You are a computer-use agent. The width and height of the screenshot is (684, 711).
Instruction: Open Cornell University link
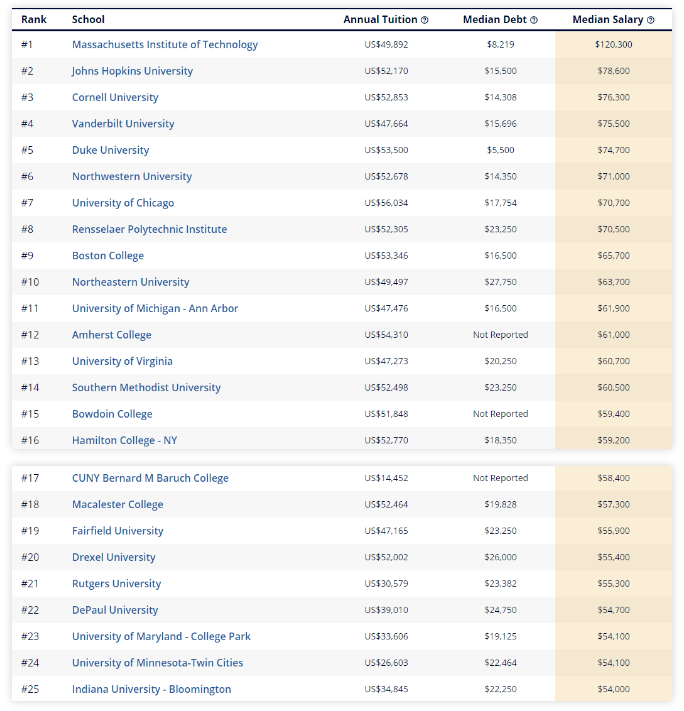point(115,97)
